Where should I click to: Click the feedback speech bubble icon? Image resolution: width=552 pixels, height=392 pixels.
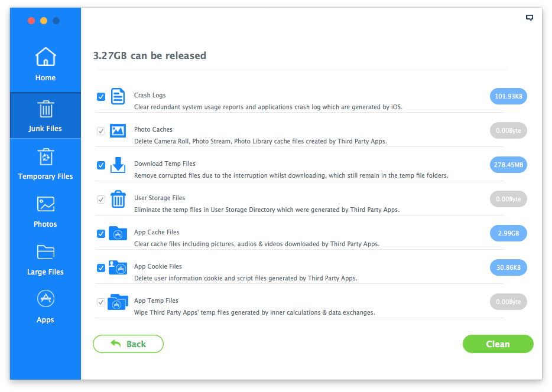click(529, 18)
